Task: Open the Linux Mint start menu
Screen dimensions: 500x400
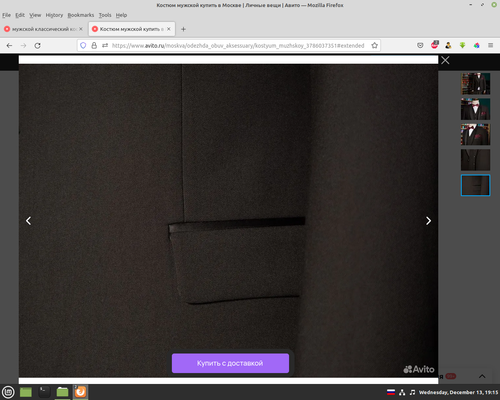Action: pyautogui.click(x=8, y=392)
